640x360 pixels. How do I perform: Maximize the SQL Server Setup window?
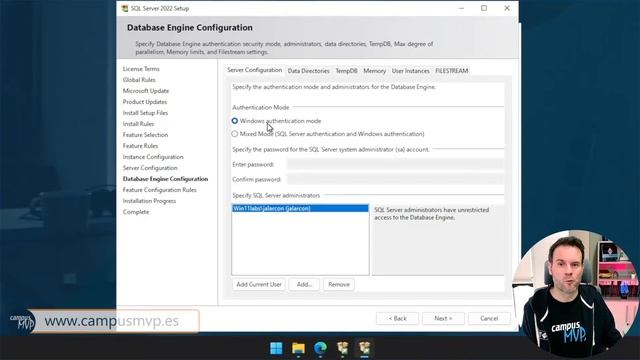point(484,8)
